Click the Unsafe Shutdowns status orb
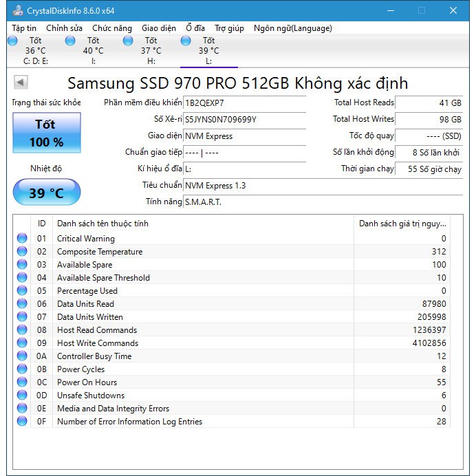The width and height of the screenshot is (476, 476). click(22, 395)
